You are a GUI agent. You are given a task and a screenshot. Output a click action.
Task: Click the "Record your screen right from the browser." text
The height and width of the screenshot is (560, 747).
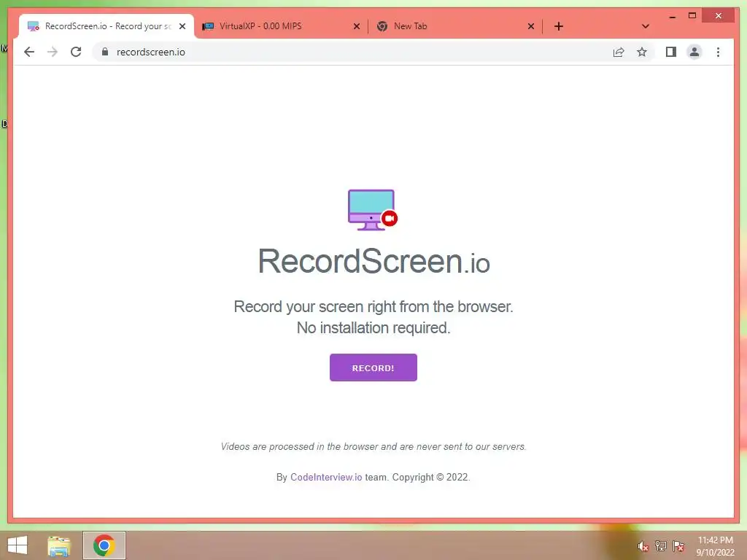[x=373, y=307]
